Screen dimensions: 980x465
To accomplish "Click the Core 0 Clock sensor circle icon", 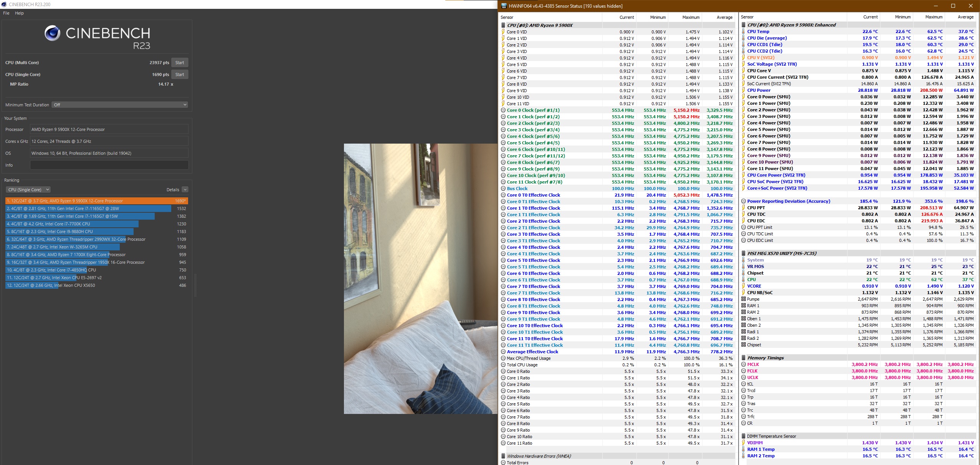I will click(x=503, y=110).
